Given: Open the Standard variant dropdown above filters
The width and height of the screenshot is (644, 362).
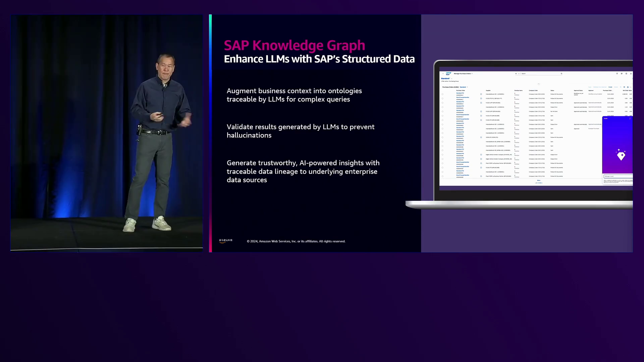Looking at the screenshot, I should (x=451, y=78).
